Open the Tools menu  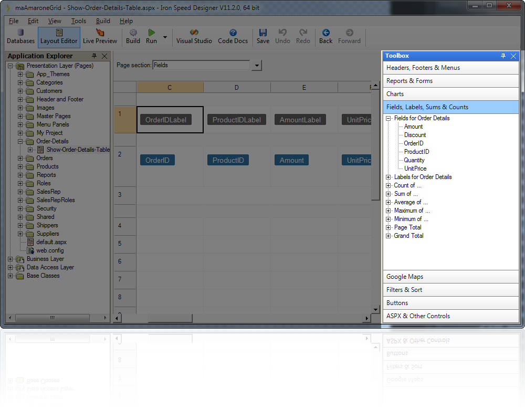[79, 21]
